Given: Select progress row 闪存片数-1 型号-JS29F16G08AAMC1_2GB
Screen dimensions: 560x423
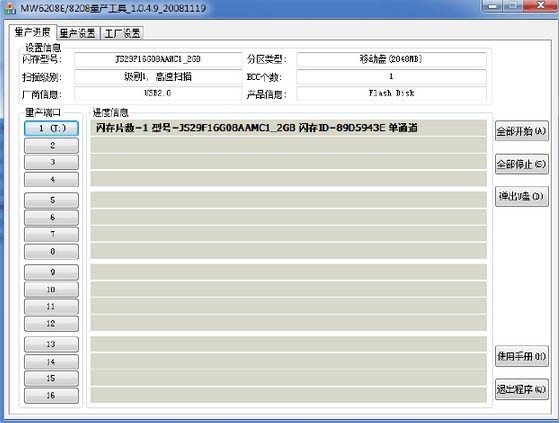Looking at the screenshot, I should (x=289, y=128).
